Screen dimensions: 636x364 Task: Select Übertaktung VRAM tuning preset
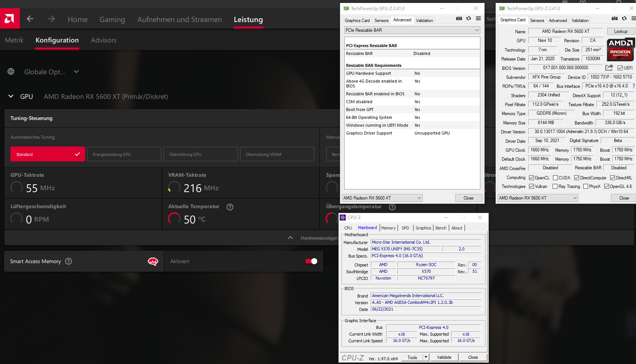coord(277,154)
